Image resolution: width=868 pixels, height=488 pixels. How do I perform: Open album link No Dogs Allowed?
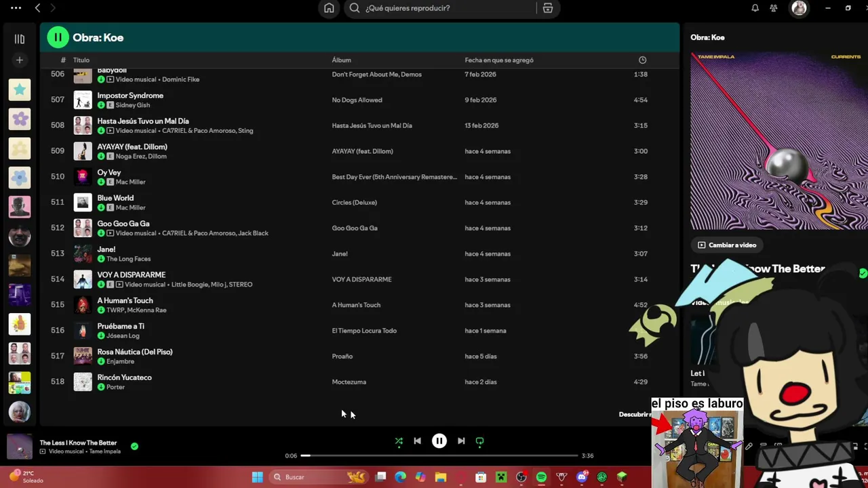357,100
